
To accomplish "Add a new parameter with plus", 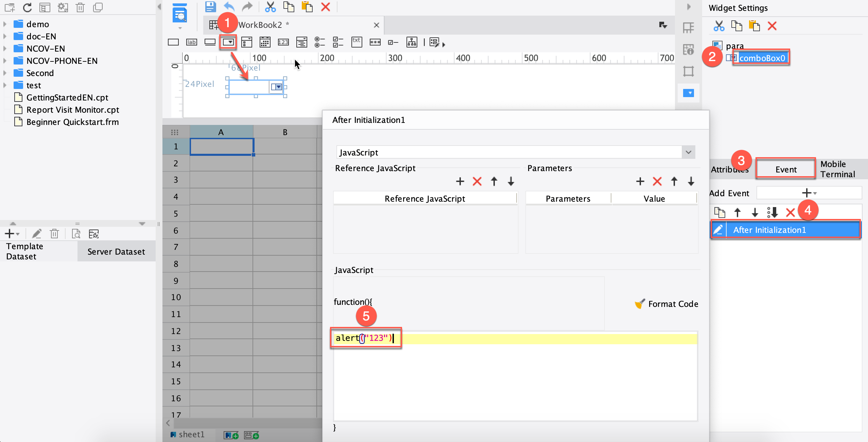I will coord(640,181).
